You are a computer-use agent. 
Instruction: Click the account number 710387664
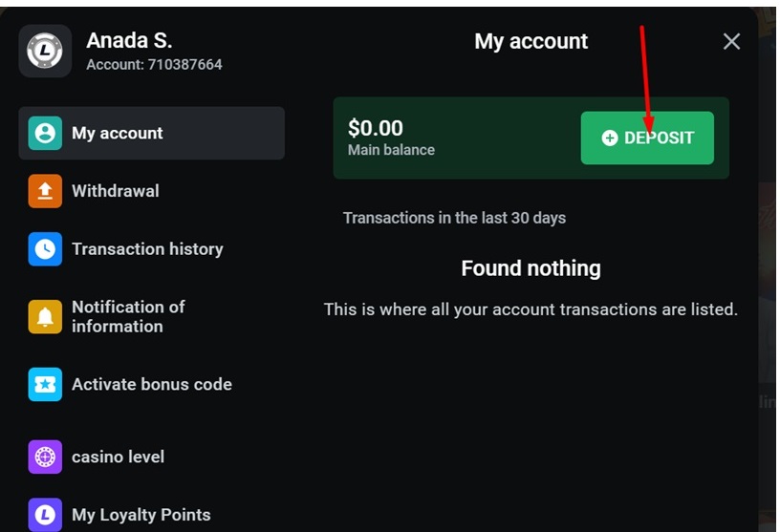pos(184,65)
